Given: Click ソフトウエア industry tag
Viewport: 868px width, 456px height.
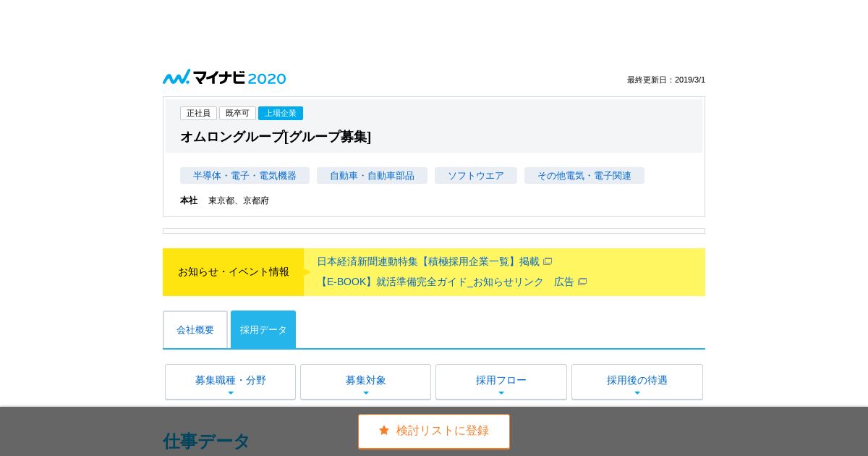Looking at the screenshot, I should (476, 175).
